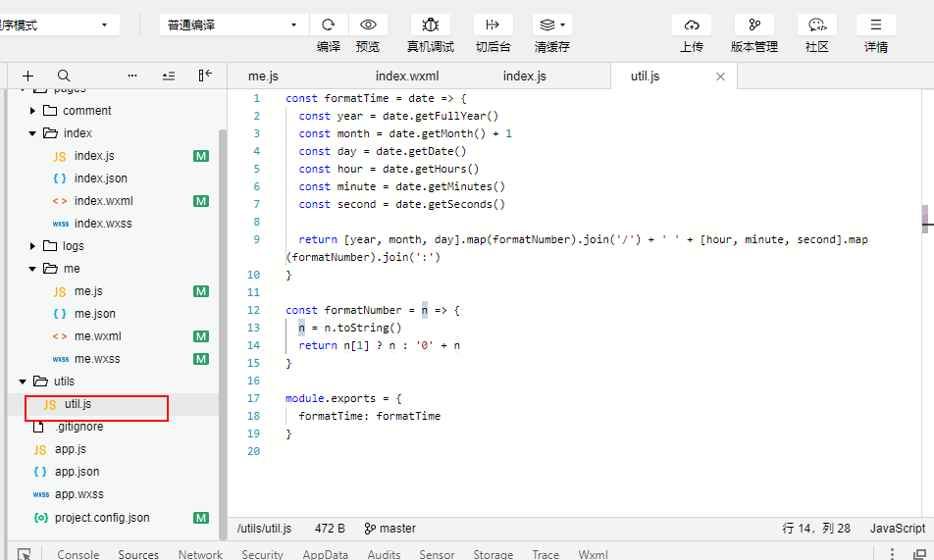Viewport: 934px width, 560px height.
Task: Open .gitignore in the file tree
Action: [79, 427]
